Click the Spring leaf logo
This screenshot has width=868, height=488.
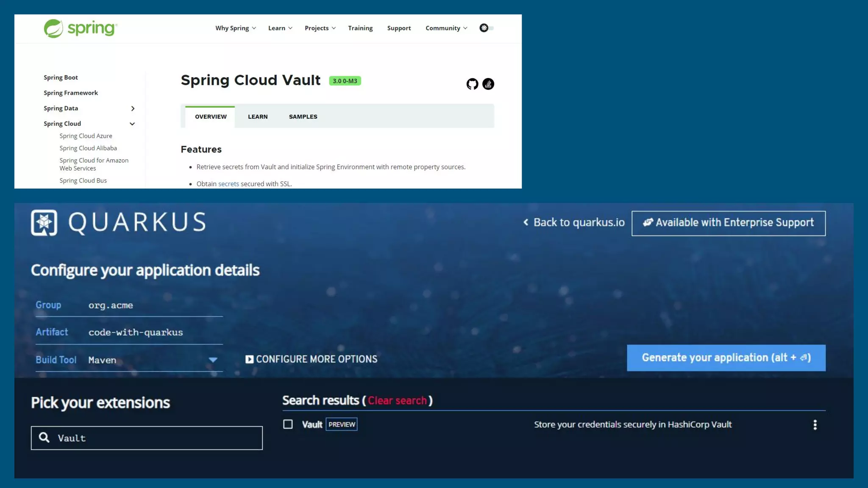point(53,28)
